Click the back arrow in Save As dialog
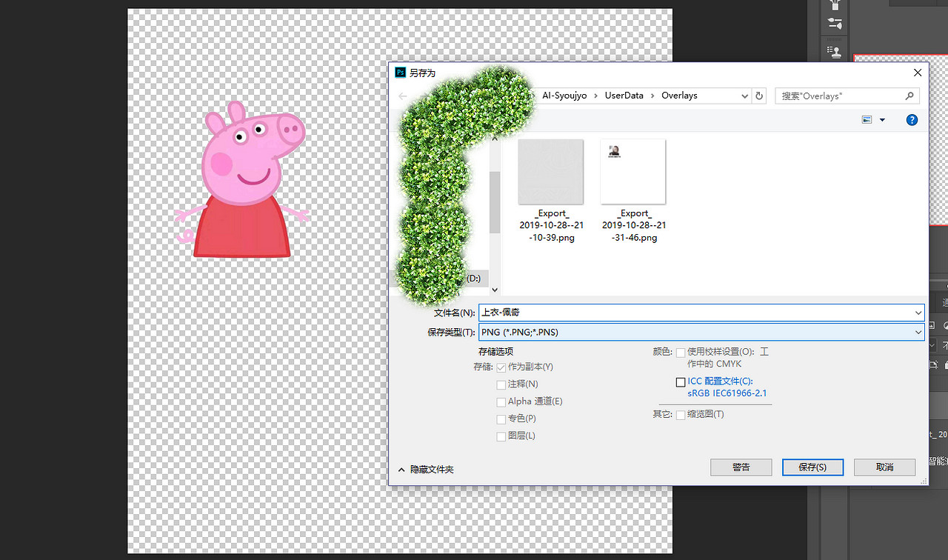Image resolution: width=948 pixels, height=560 pixels. tap(403, 96)
